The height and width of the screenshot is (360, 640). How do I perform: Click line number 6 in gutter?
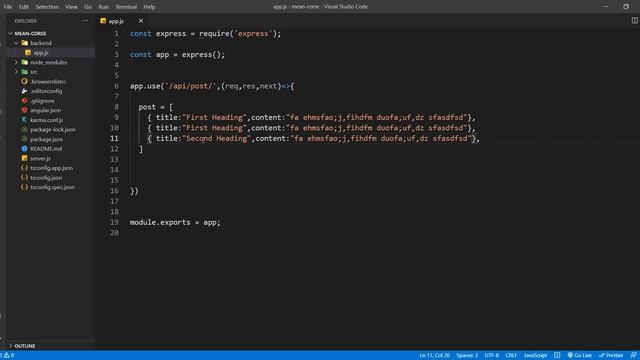tap(116, 86)
